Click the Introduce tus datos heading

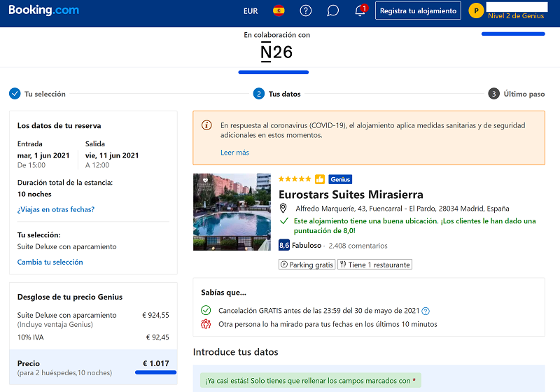point(235,352)
